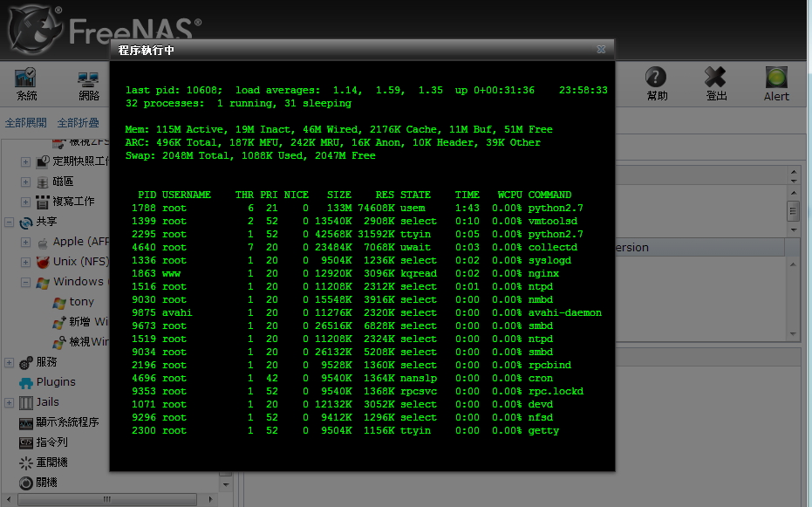The width and height of the screenshot is (812, 507).
Task: Click the 關機 shutdown icon
Action: 26,483
